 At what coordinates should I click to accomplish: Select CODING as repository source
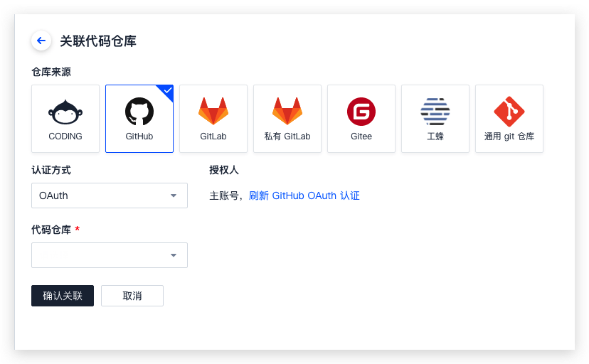coord(65,119)
